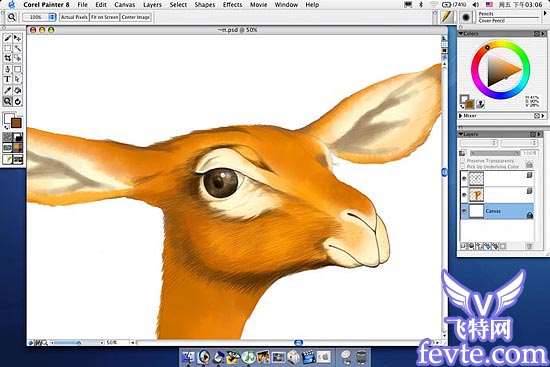This screenshot has width=550, height=367.
Task: Open the Shapes menu
Action: 204,5
